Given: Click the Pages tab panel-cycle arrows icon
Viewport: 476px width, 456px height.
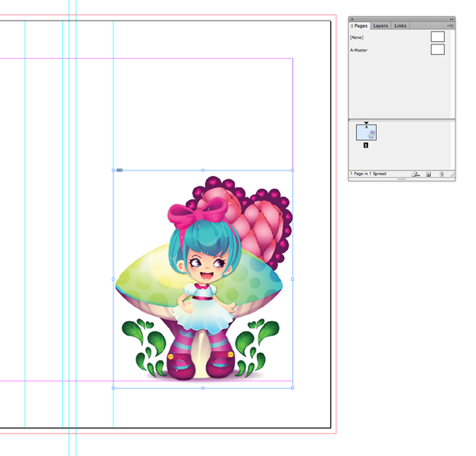Looking at the screenshot, I should coord(351,26).
